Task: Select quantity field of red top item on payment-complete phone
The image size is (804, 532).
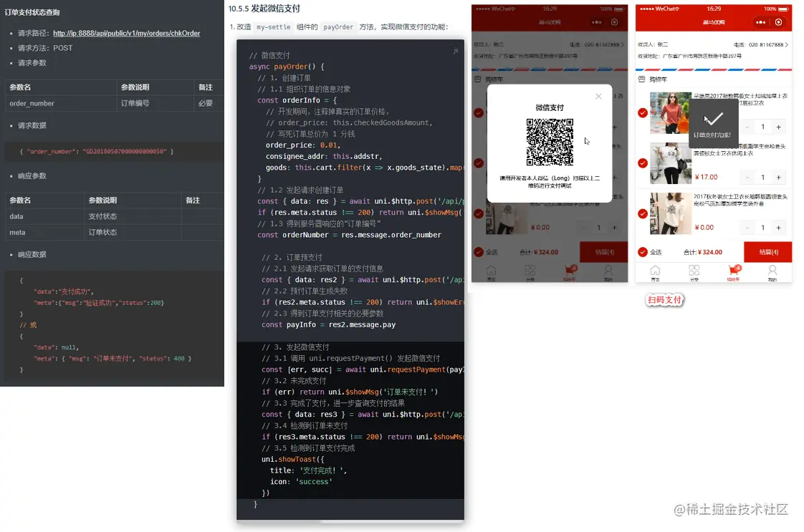Action: pyautogui.click(x=763, y=127)
